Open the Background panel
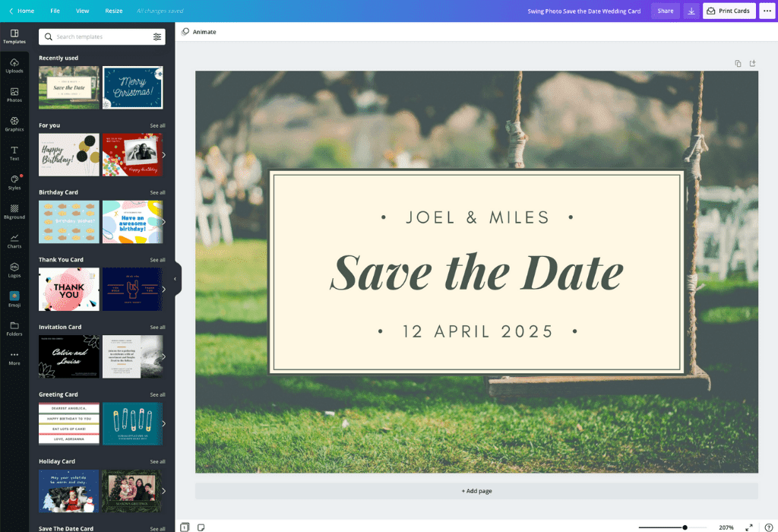The width and height of the screenshot is (778, 532). [x=14, y=209]
